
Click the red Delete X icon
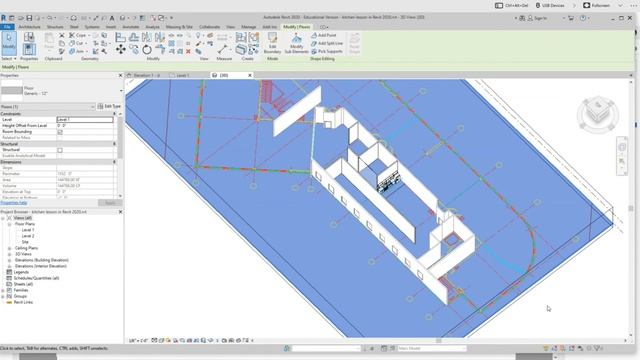(188, 51)
